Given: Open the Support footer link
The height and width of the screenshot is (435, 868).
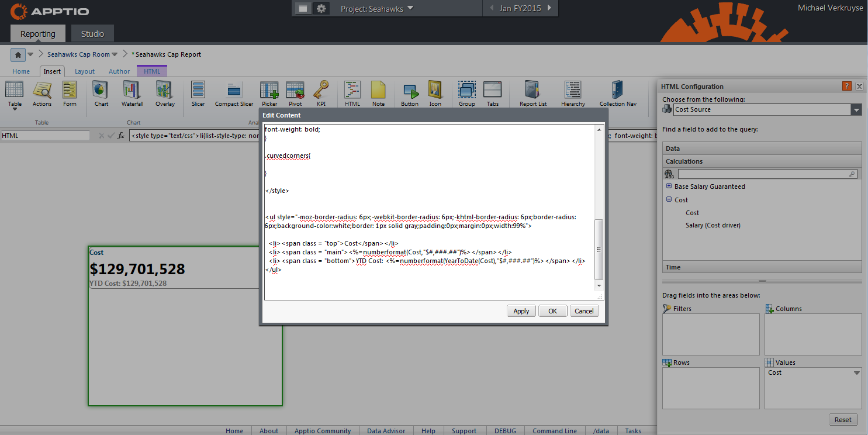Looking at the screenshot, I should coord(464,431).
